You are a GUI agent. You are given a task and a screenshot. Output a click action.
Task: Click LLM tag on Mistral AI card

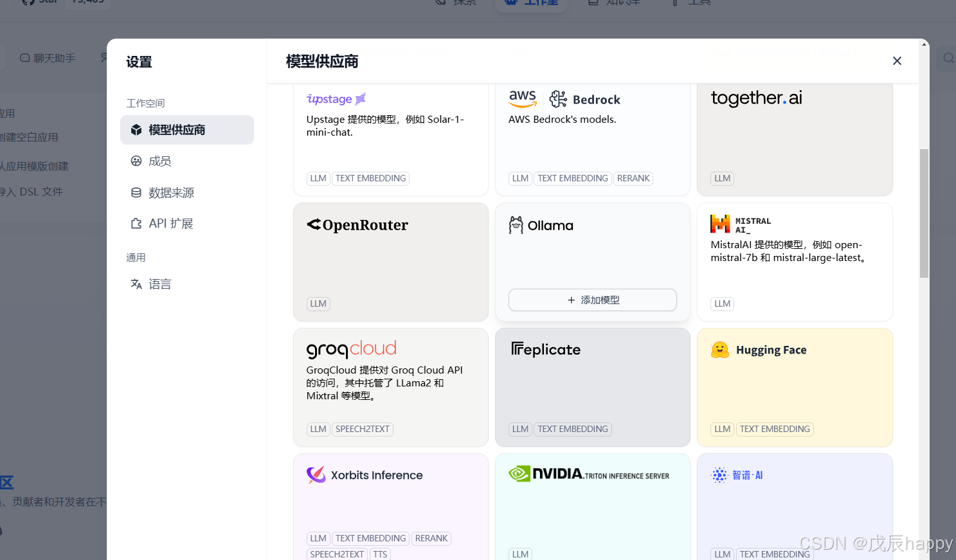click(723, 304)
